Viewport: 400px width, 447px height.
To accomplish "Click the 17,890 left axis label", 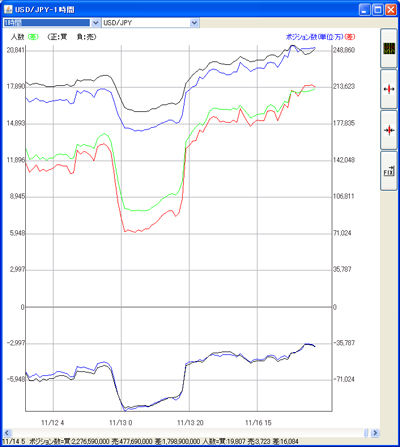I will click(x=15, y=87).
